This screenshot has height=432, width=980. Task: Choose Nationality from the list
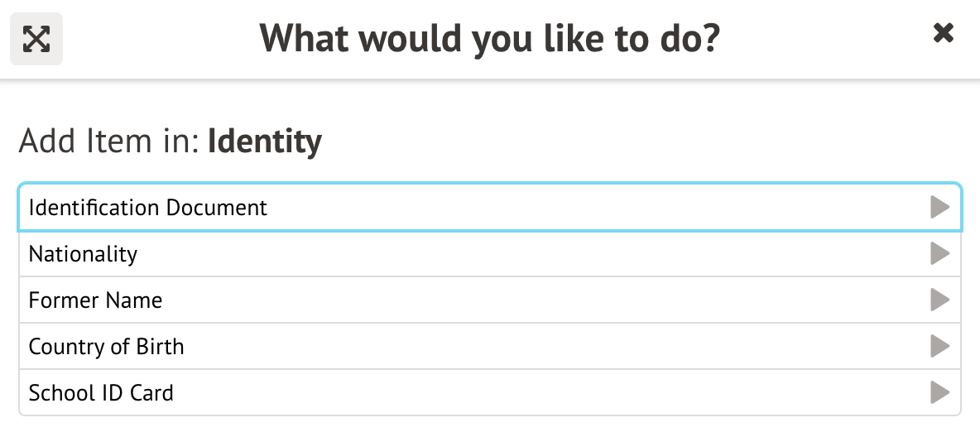pyautogui.click(x=83, y=253)
